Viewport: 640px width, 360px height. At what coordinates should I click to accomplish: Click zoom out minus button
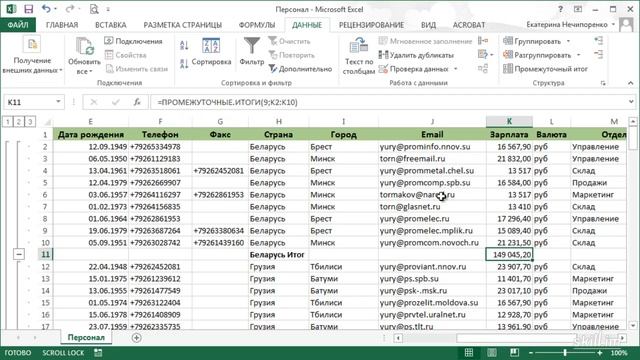pyautogui.click(x=531, y=353)
